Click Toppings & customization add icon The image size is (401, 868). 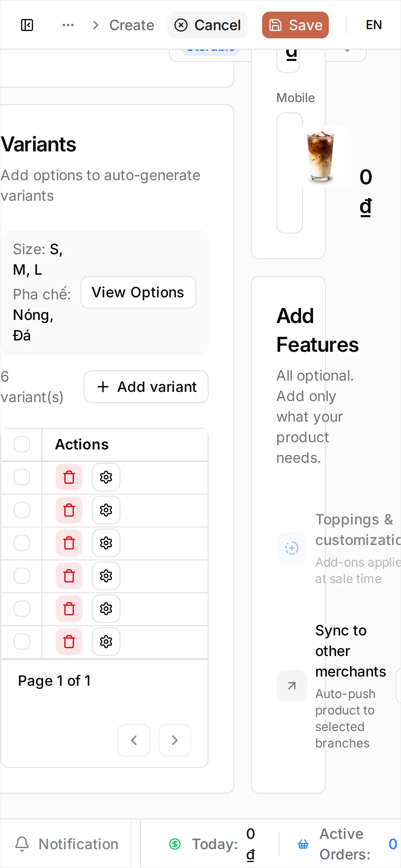(292, 548)
